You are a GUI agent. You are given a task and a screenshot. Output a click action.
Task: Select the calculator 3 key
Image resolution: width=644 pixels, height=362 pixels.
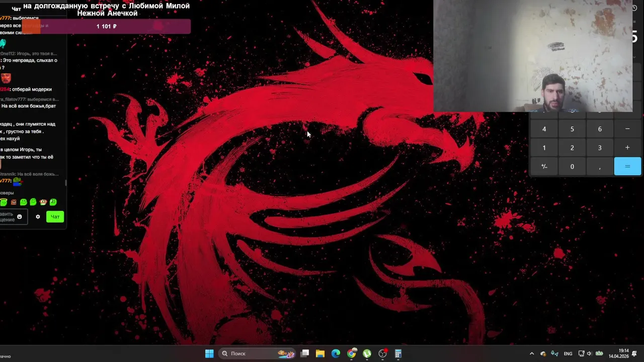600,148
